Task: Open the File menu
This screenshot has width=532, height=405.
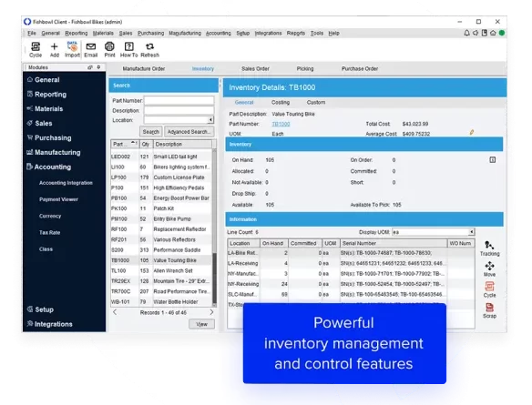Action: point(32,33)
